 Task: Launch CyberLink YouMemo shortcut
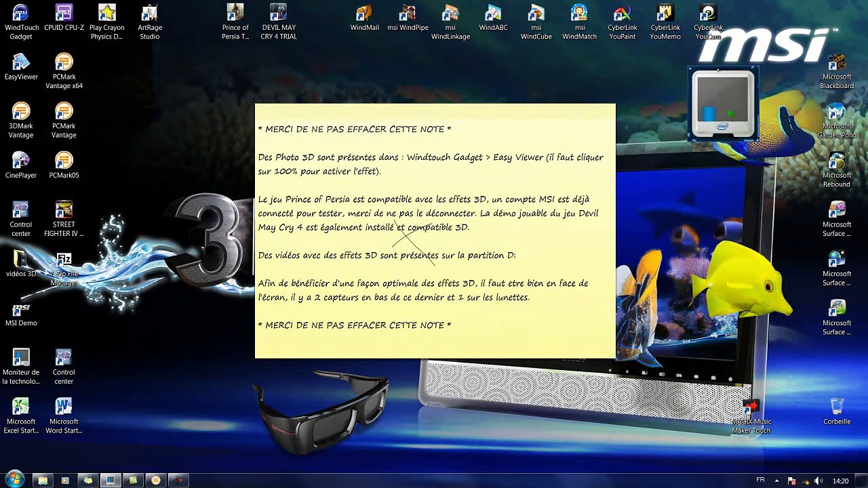point(665,22)
